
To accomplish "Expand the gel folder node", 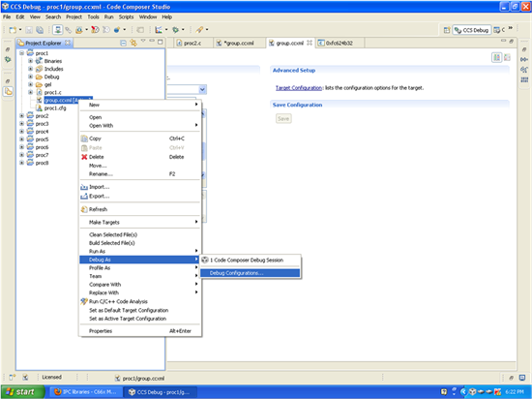I will [x=31, y=84].
